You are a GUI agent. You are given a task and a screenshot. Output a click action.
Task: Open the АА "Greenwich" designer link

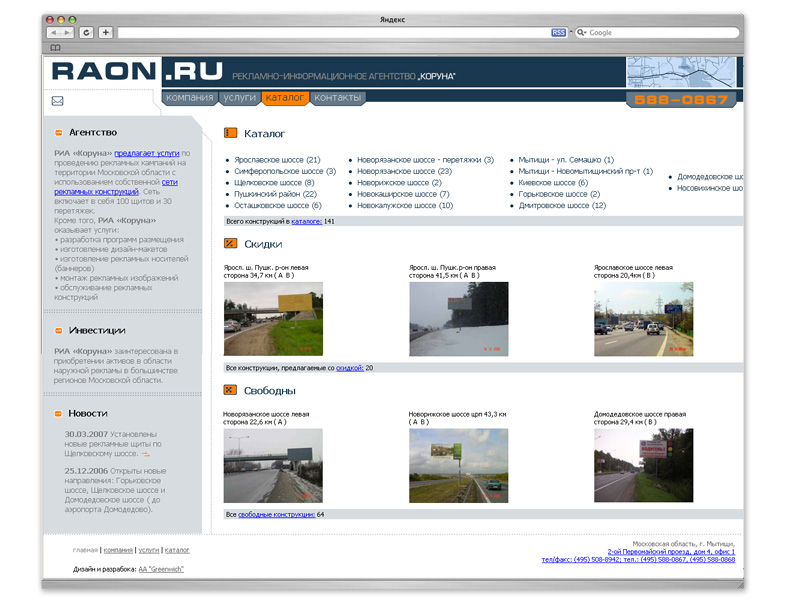coord(161,569)
